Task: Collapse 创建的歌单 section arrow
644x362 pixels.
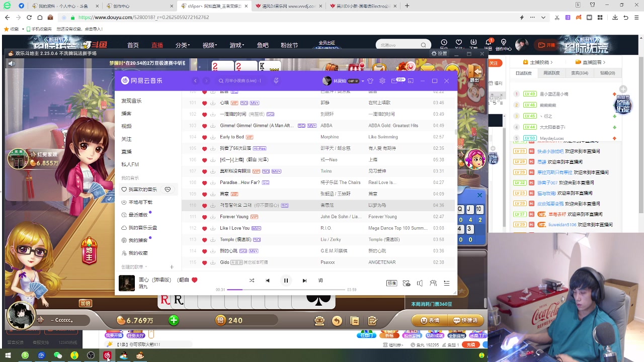Action: click(146, 267)
